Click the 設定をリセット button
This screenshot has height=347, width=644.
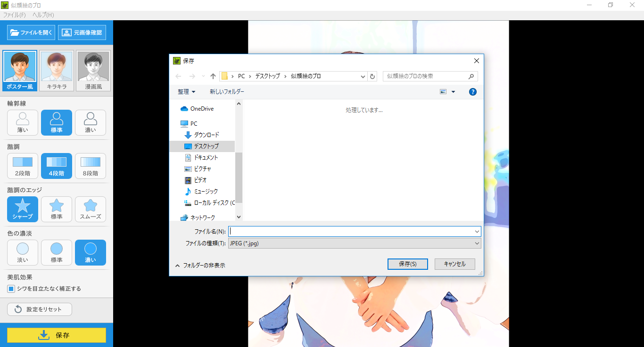pos(39,309)
